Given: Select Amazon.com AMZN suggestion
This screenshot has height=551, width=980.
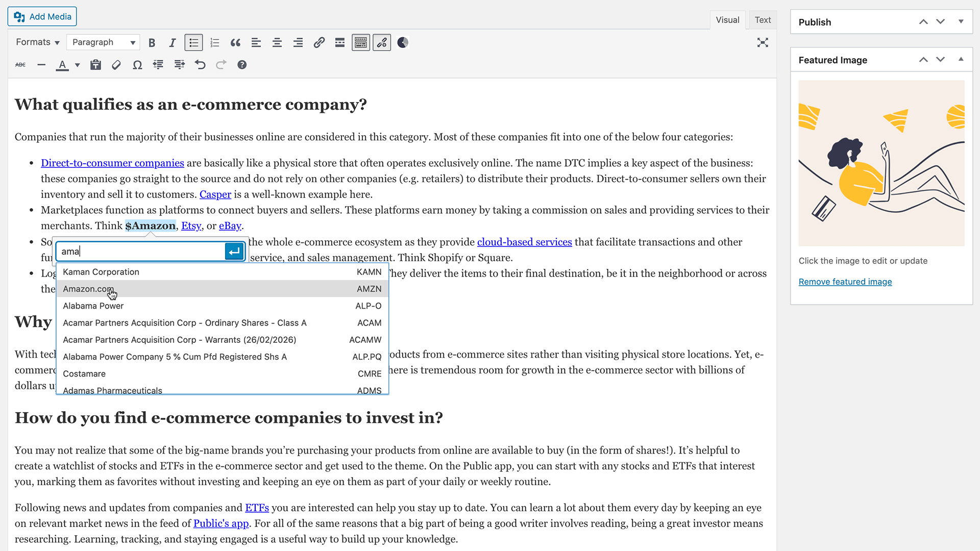Looking at the screenshot, I should [222, 289].
